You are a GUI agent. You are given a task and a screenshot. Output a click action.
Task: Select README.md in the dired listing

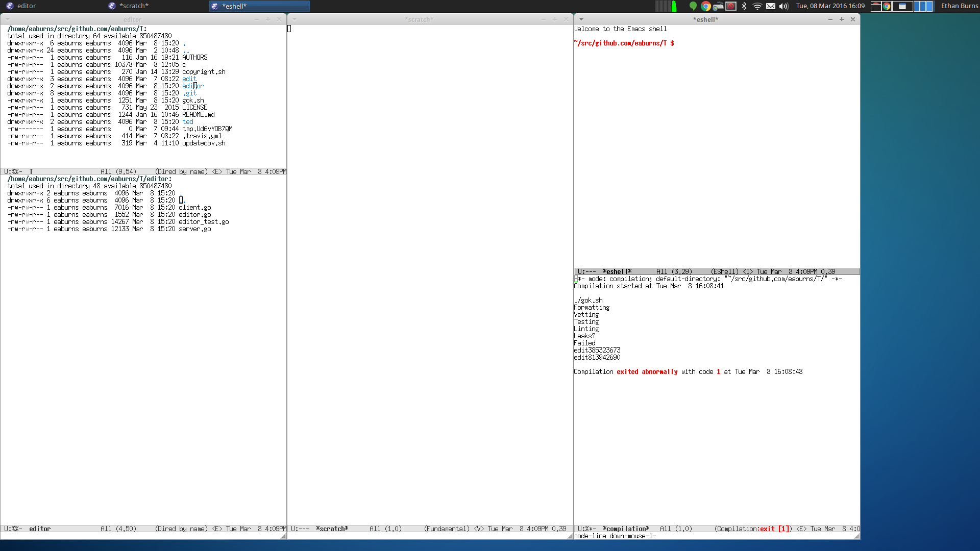[199, 115]
